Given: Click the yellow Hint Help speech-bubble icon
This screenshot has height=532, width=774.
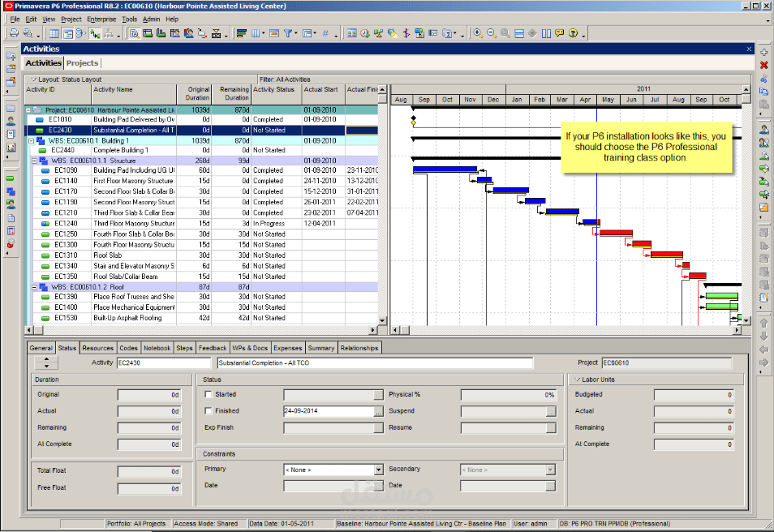Looking at the screenshot, I should (559, 33).
